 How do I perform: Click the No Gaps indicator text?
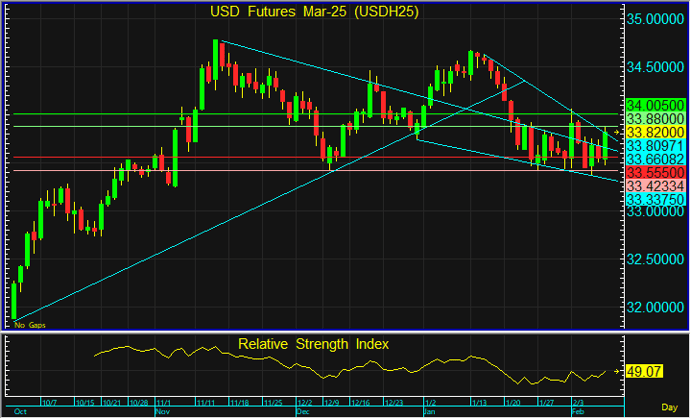point(30,325)
